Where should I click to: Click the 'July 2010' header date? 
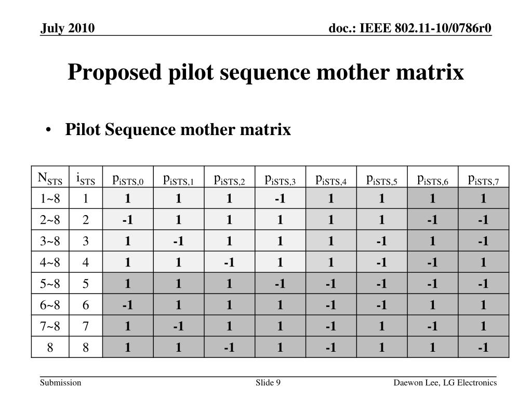[68, 28]
